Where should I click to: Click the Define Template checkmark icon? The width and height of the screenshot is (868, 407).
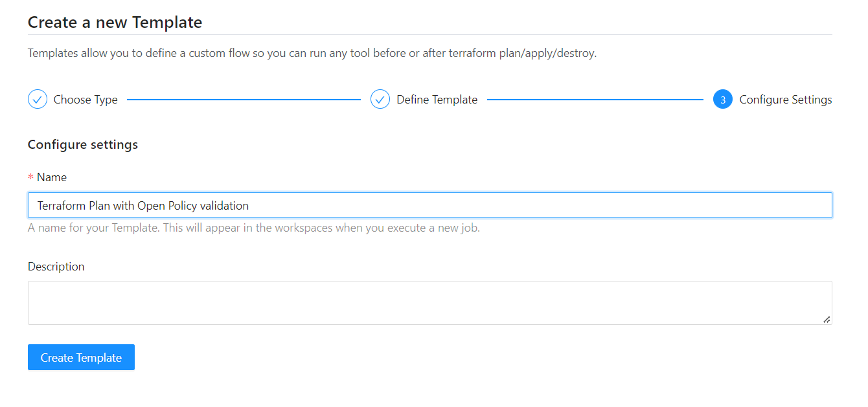(x=380, y=100)
